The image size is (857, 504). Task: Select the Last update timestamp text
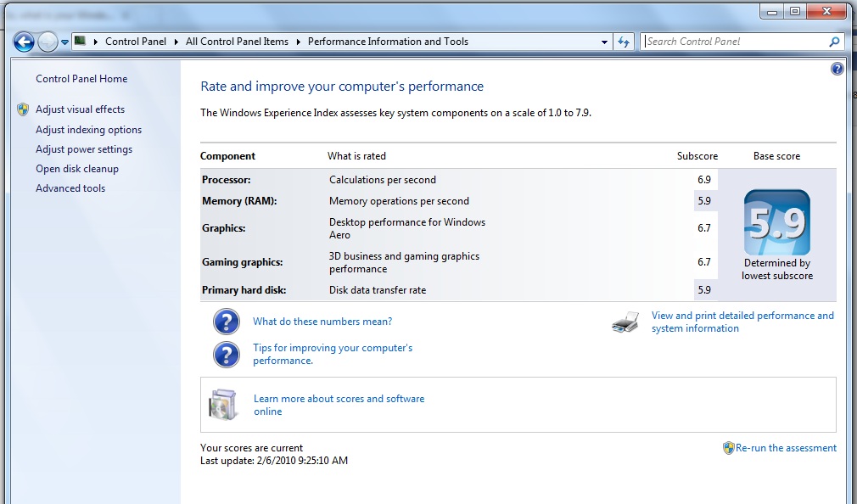274,461
